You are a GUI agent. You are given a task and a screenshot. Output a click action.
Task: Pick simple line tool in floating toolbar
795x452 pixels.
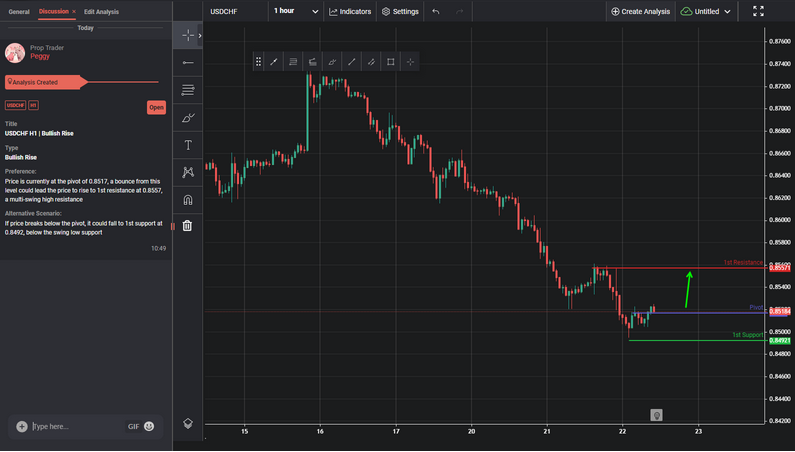click(351, 62)
